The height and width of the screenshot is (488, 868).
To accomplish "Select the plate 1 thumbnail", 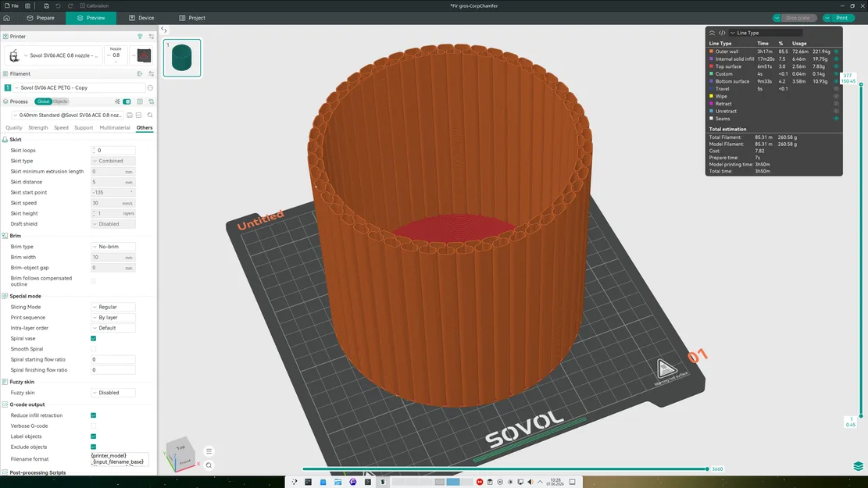I will point(182,58).
